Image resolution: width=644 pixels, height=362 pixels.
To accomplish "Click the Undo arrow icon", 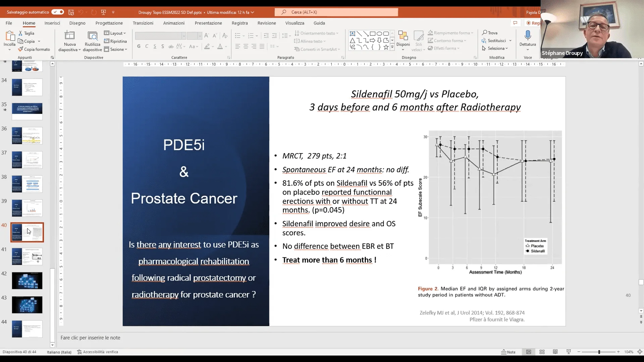I will point(80,12).
